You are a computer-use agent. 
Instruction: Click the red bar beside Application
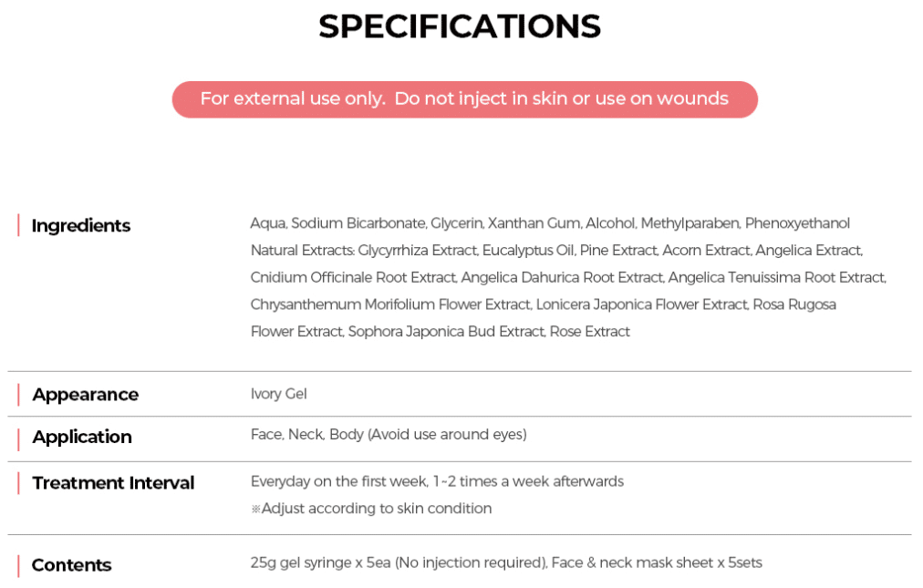[x=18, y=439]
